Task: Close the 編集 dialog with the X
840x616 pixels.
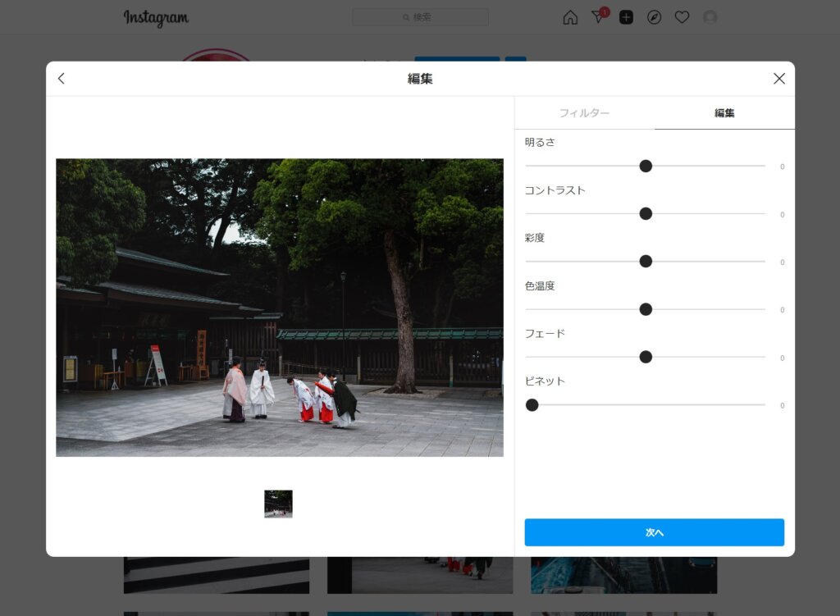Action: pyautogui.click(x=779, y=79)
